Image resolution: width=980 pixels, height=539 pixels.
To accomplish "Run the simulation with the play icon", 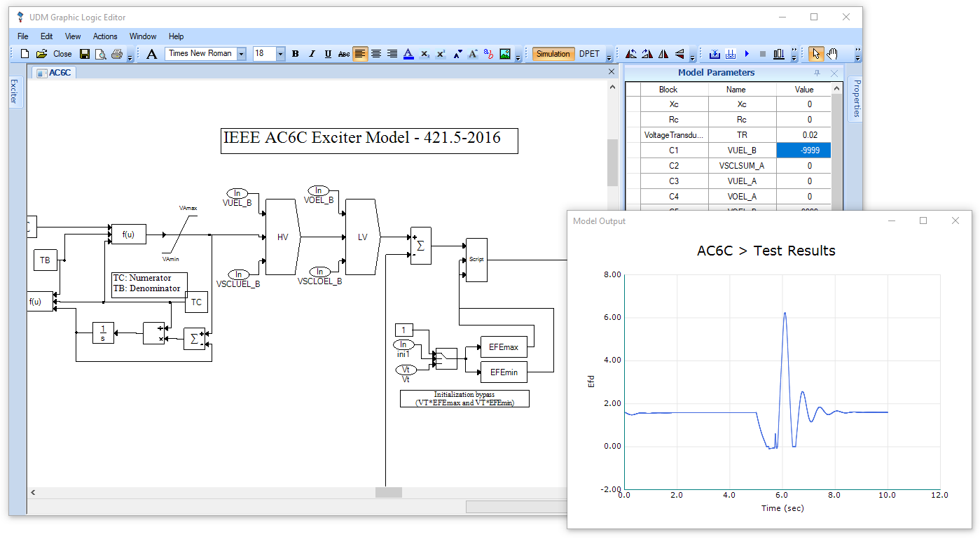I will tap(747, 53).
